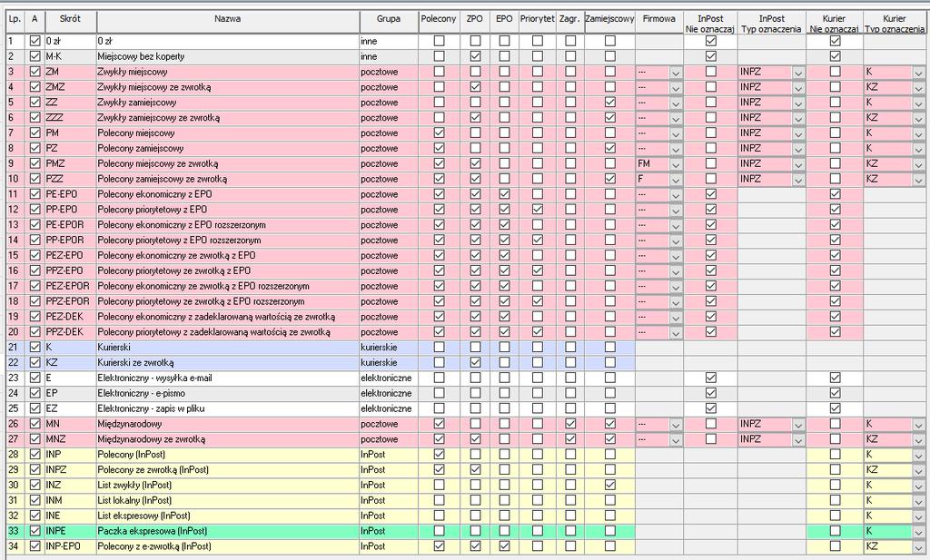Toggle Zagr. checkbox in Międzynarodowy row
930x560 pixels.
point(570,424)
